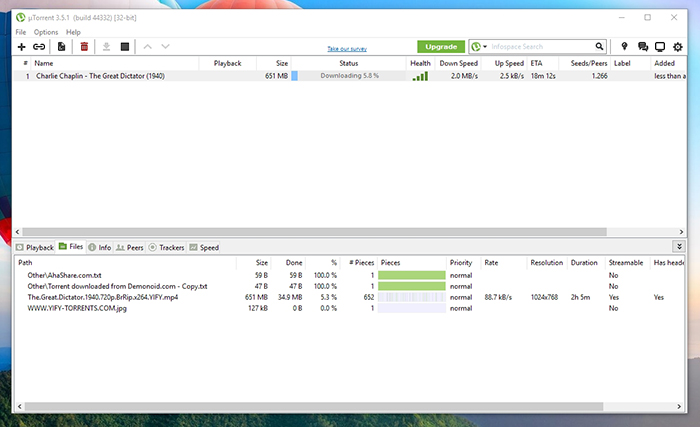Image resolution: width=700 pixels, height=427 pixels.
Task: Select WWW.YIFY-TORRENTS.COM.jpg file
Action: tap(77, 308)
